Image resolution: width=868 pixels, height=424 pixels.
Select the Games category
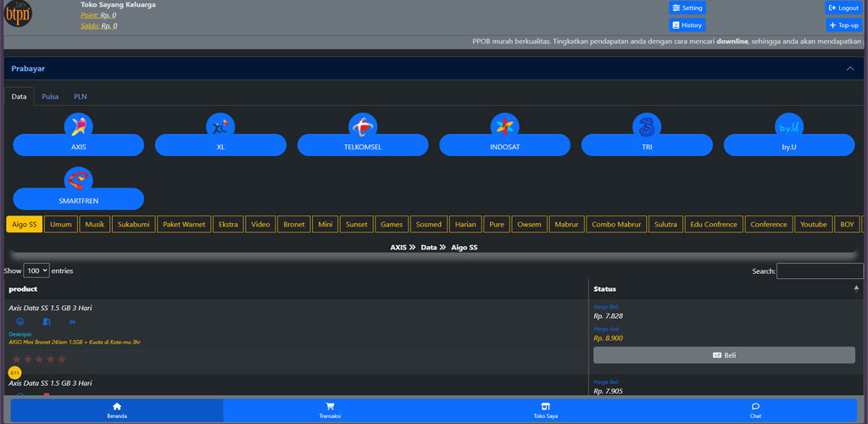pos(392,224)
